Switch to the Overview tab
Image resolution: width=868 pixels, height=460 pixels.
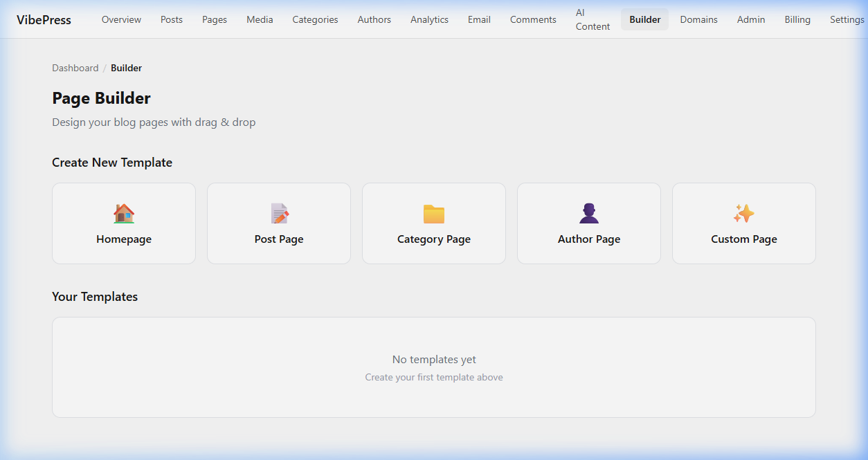coord(121,19)
